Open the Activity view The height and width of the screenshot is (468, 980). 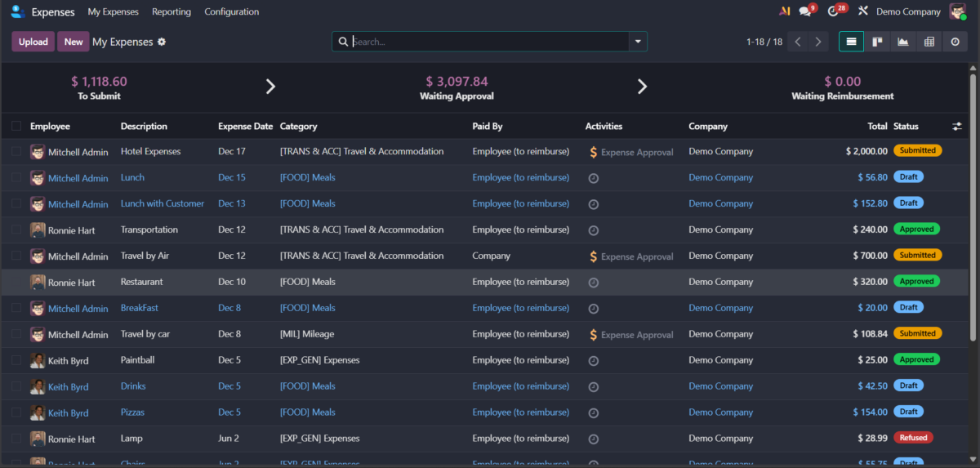[955, 42]
